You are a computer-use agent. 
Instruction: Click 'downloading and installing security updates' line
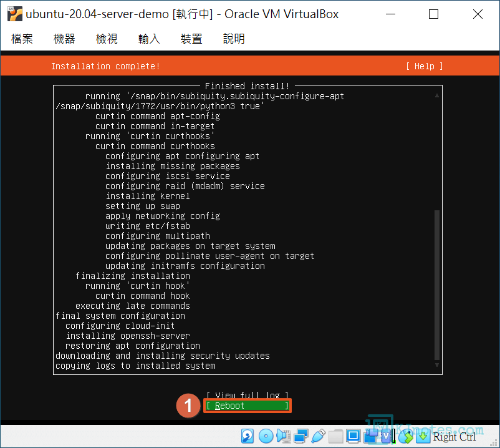163,356
